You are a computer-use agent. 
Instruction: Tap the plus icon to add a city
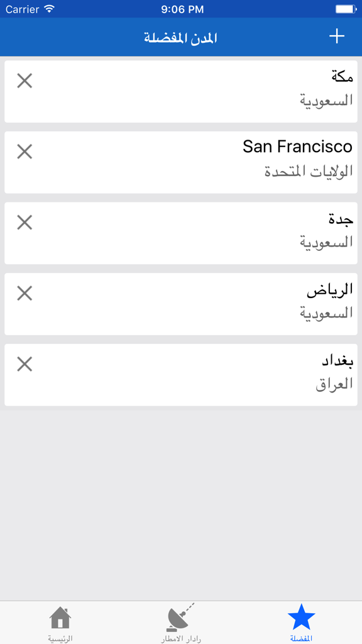point(336,36)
